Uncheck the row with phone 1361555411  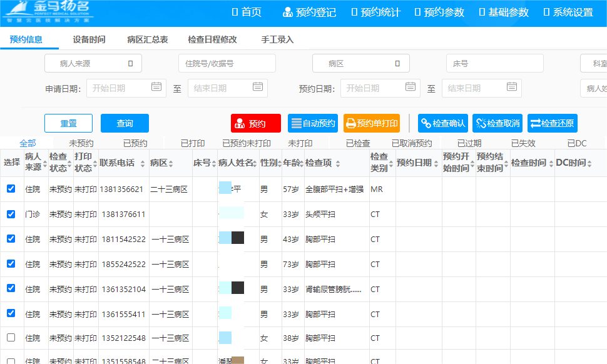[x=11, y=313]
